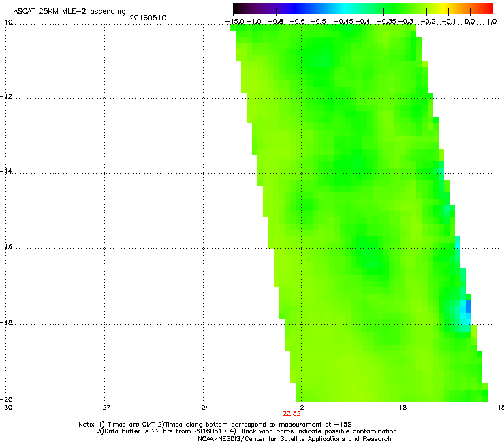Click the -0.8 colorbar tick label
Image resolution: width=504 pixels, height=443 pixels.
pyautogui.click(x=275, y=22)
